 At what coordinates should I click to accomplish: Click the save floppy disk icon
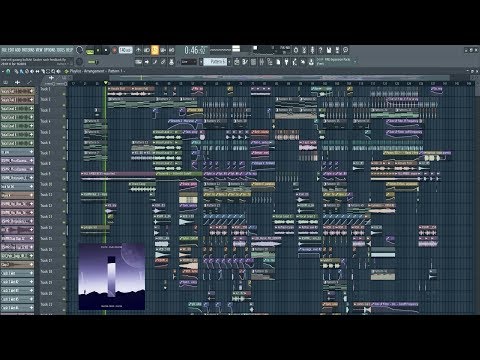point(329,50)
